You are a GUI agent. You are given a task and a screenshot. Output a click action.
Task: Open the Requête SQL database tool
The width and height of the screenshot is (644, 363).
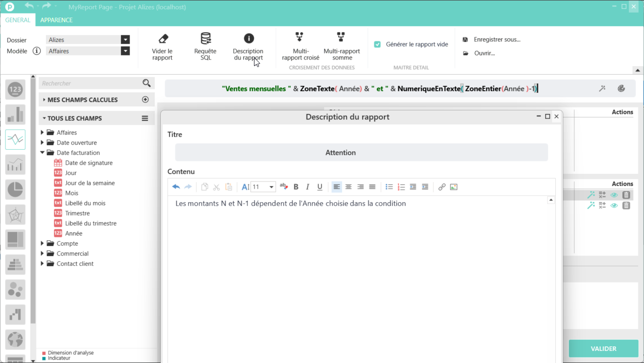point(206,39)
